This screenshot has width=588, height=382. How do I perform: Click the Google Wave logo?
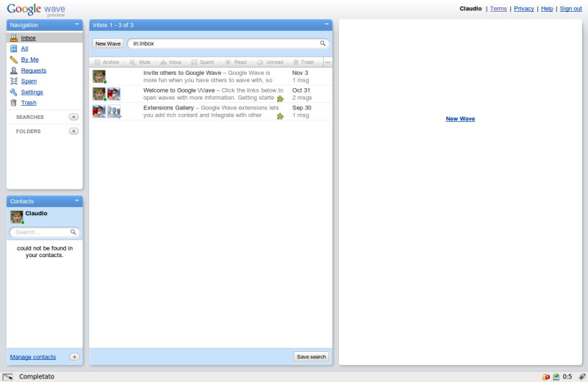coord(36,10)
